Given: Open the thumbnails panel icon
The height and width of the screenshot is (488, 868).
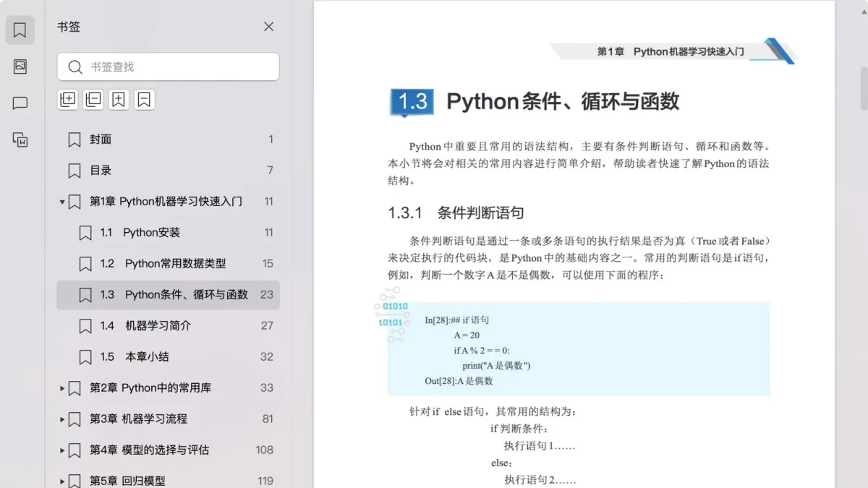Looking at the screenshot, I should pos(20,67).
